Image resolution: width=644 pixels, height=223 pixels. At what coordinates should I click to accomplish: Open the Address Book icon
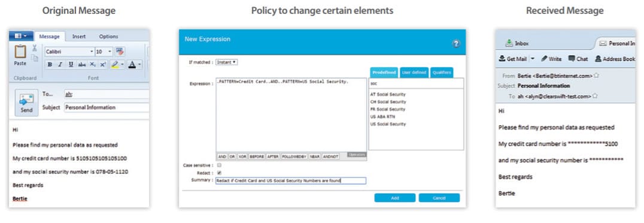click(598, 59)
